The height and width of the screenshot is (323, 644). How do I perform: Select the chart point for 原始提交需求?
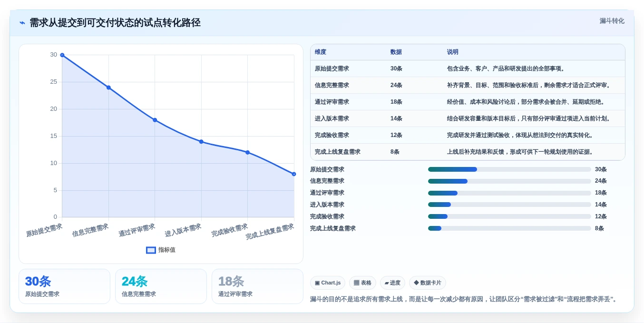(x=62, y=55)
